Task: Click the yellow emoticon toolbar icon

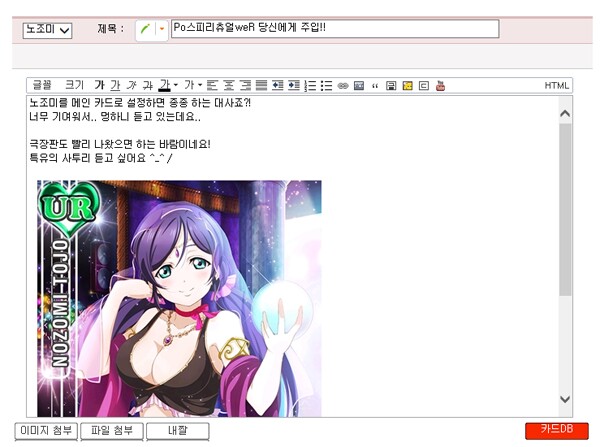Action: 408,85
